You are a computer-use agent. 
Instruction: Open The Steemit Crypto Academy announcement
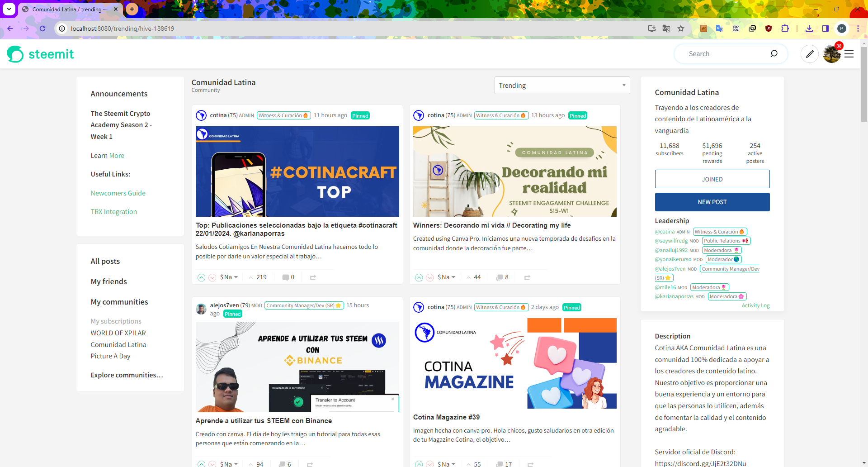point(121,125)
